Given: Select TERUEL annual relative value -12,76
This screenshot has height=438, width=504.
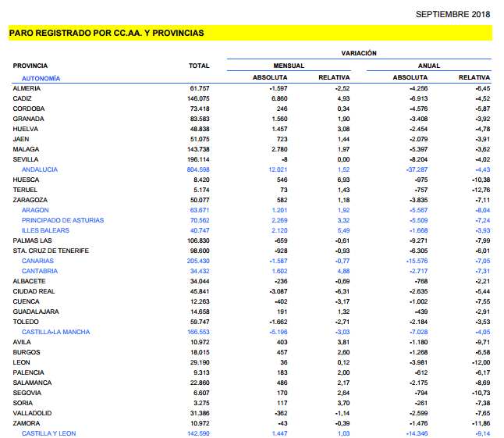Looking at the screenshot, I should pos(481,190).
